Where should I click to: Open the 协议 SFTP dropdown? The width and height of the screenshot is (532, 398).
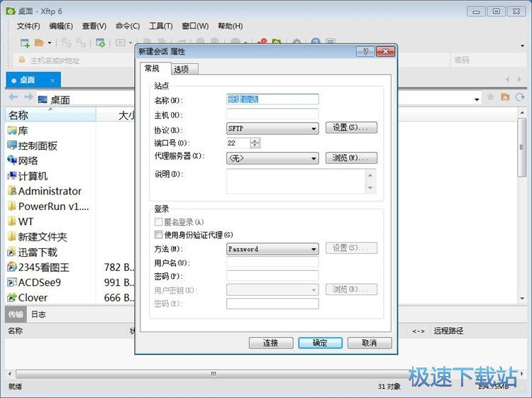pyautogui.click(x=272, y=128)
